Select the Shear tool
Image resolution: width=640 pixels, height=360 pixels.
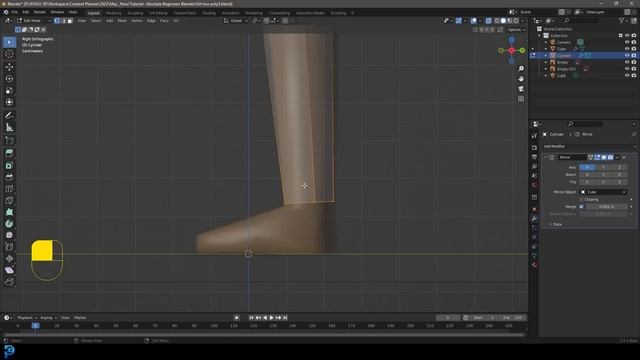[9, 270]
